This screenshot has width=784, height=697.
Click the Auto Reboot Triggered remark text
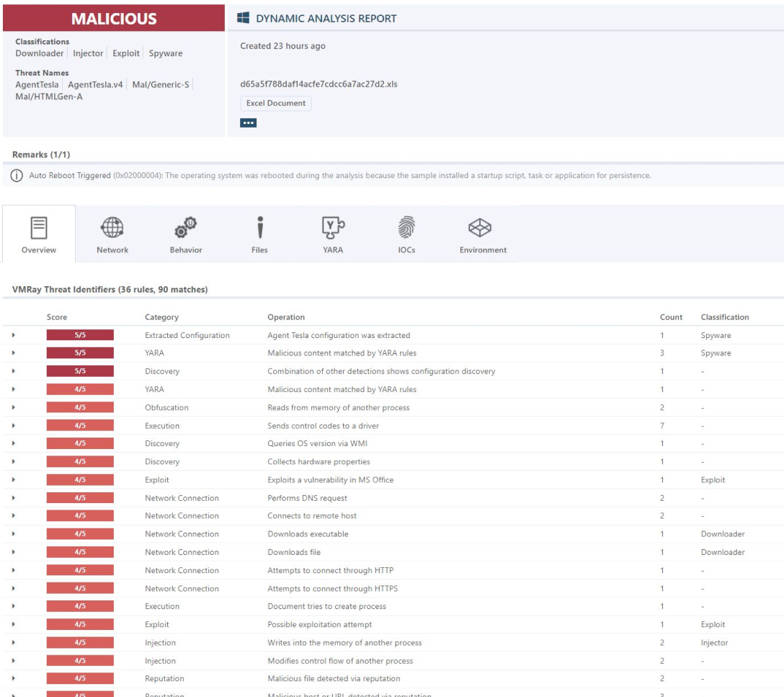(340, 175)
